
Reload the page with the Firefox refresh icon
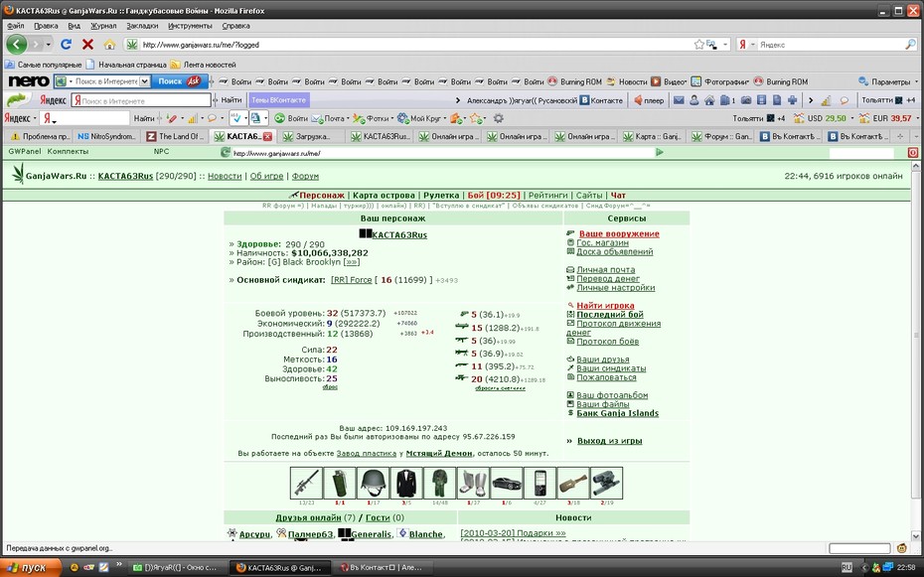coord(66,44)
